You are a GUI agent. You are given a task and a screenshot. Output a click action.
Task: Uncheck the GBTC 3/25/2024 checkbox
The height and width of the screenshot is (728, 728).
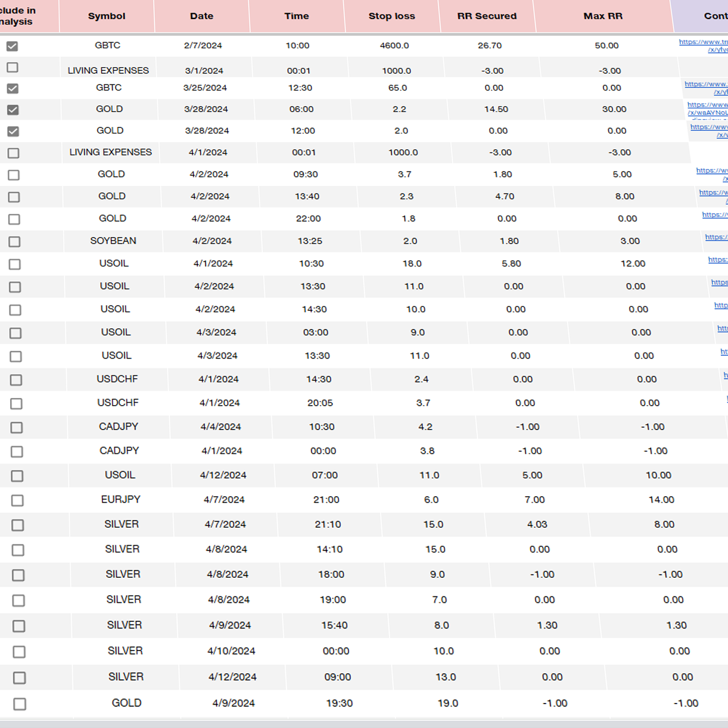click(x=13, y=88)
